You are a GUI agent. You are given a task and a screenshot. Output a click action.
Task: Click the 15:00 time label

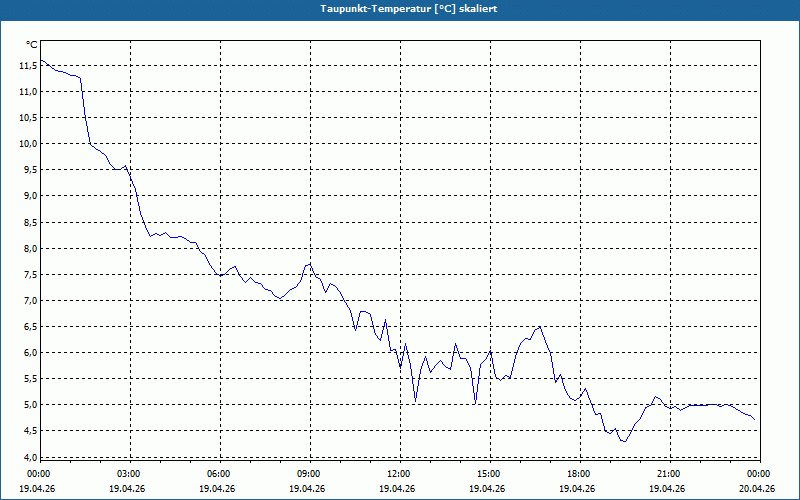[x=489, y=474]
